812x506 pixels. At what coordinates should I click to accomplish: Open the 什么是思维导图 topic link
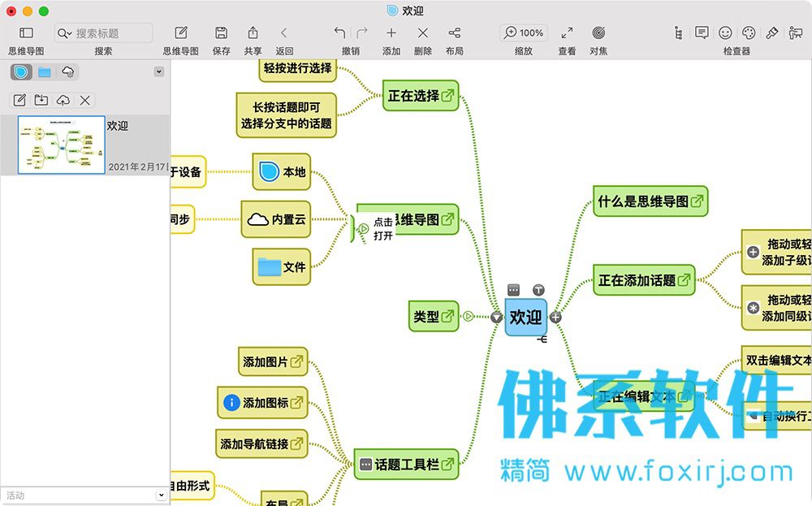[697, 201]
